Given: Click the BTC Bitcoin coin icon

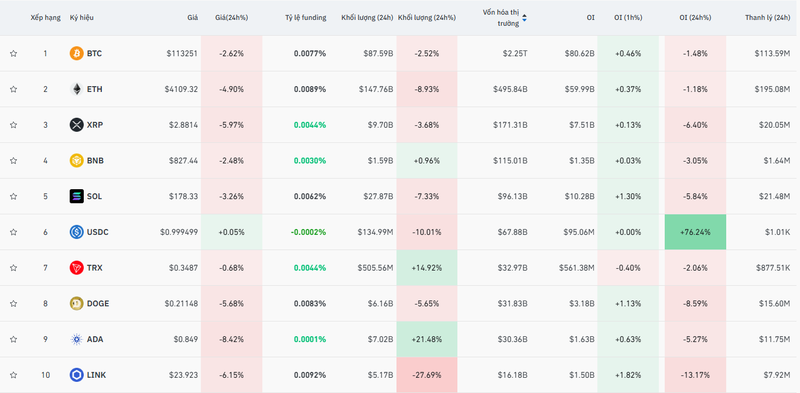Looking at the screenshot, I should click(77, 53).
